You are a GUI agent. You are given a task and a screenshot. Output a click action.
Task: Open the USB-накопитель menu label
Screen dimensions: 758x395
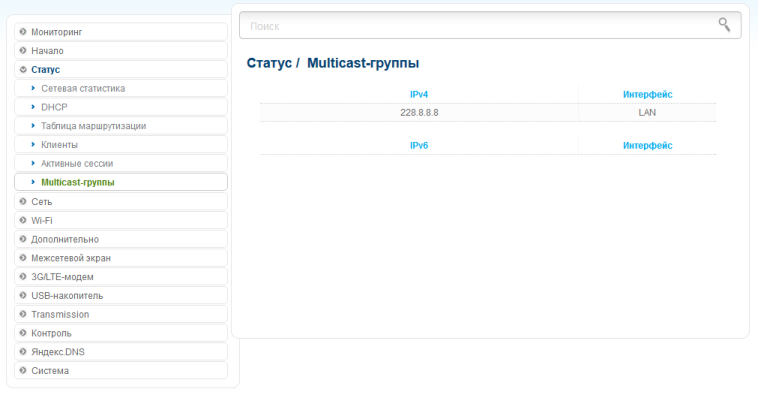tap(67, 295)
